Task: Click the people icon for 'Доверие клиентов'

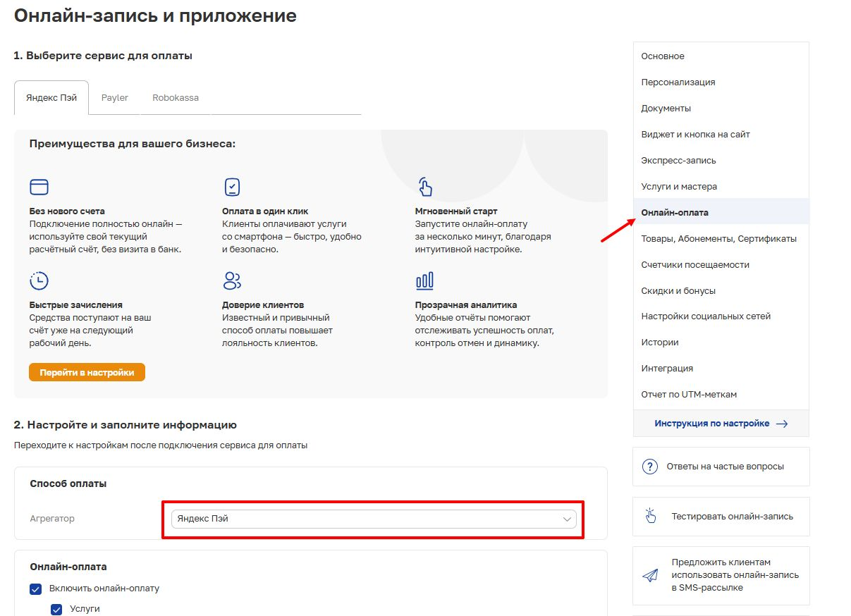Action: point(232,281)
